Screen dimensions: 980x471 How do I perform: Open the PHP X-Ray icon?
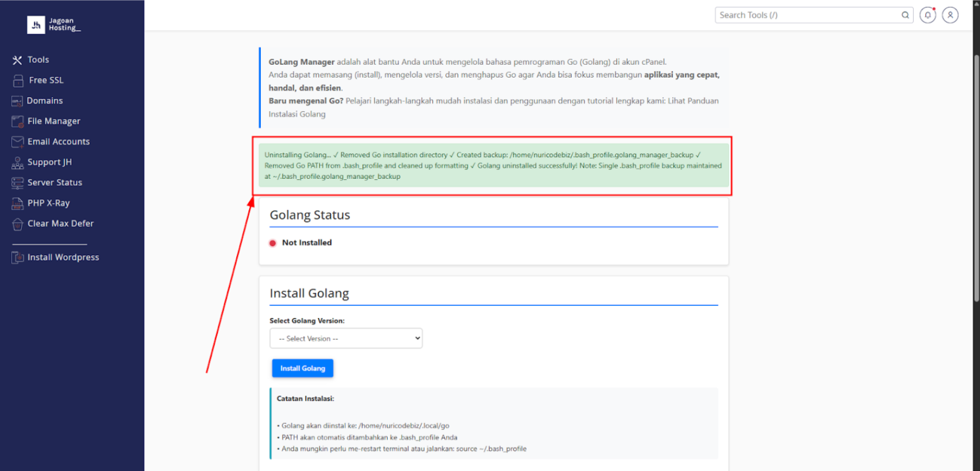coord(18,203)
